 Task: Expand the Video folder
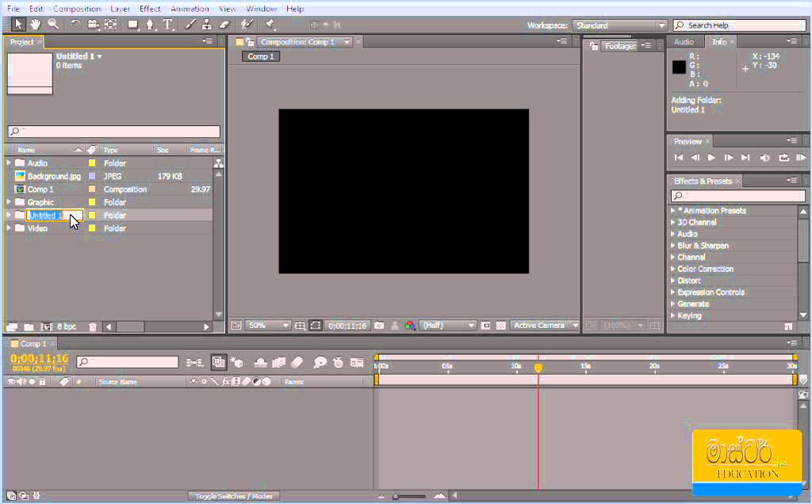coord(8,227)
